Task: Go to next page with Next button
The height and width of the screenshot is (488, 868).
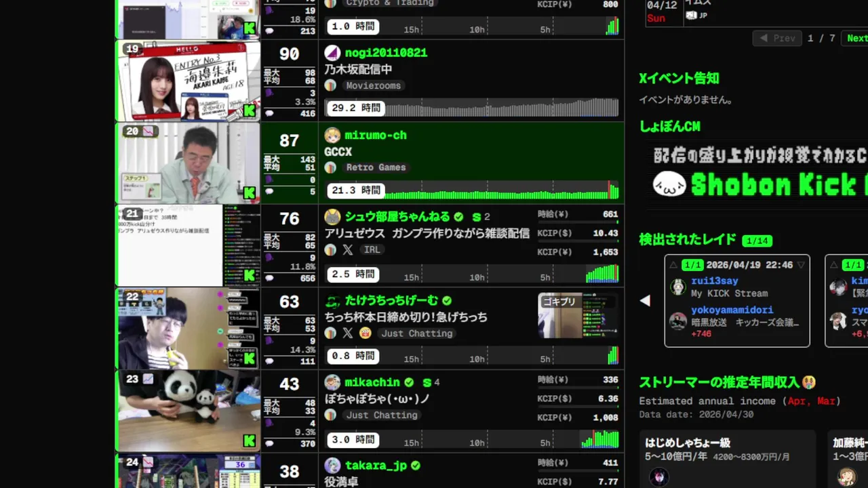Action: 856,39
